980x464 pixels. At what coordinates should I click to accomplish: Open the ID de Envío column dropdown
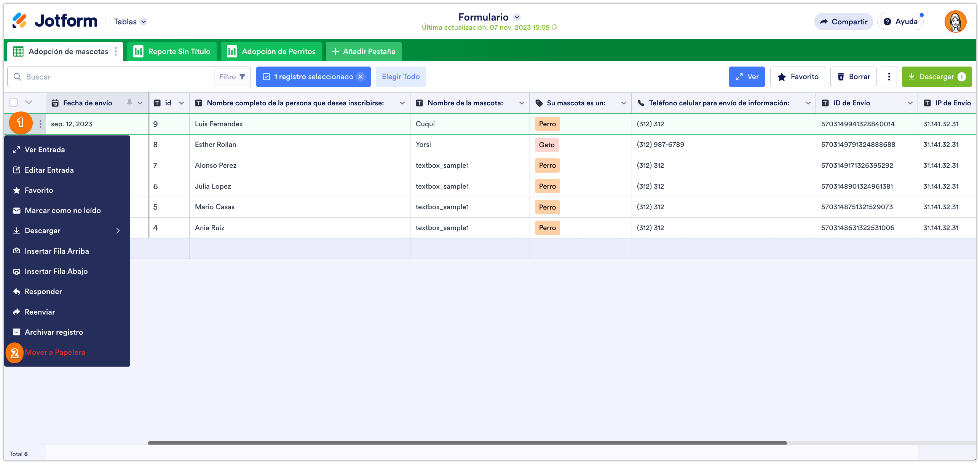(910, 103)
